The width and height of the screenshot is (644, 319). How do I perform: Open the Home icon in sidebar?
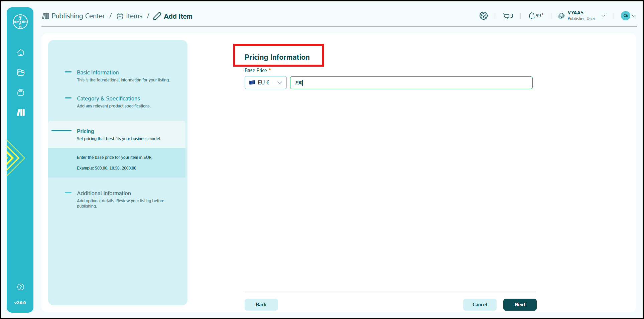[21, 53]
